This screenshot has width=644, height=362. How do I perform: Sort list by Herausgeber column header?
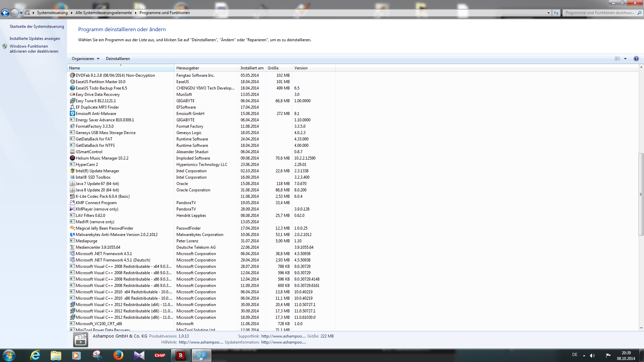pyautogui.click(x=188, y=68)
